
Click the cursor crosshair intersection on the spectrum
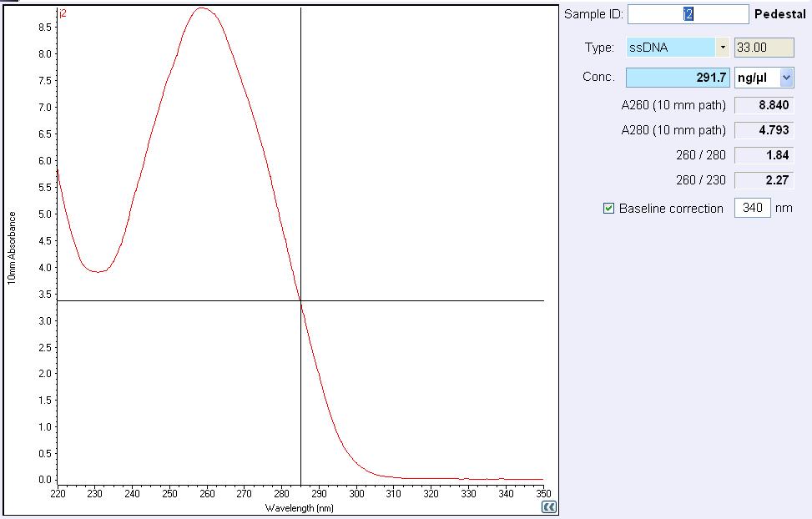pyautogui.click(x=300, y=300)
